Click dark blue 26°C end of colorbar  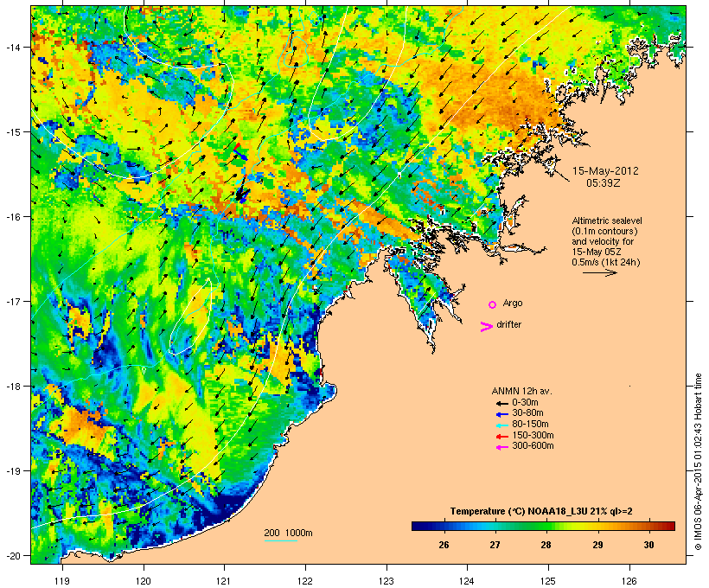coord(420,526)
